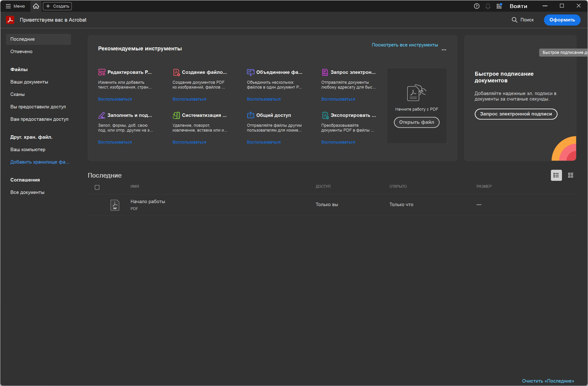Click the Открыть файл button

point(416,122)
